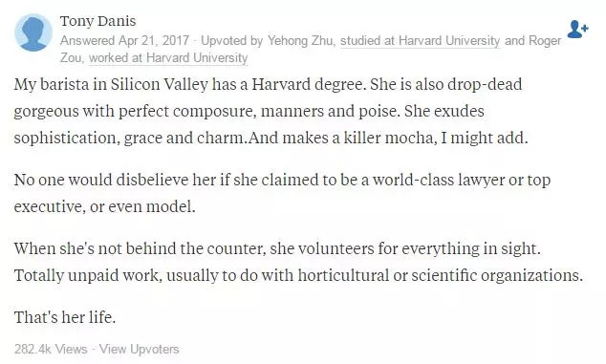The width and height of the screenshot is (606, 364).
Task: Click the "Upvoted by" label text
Action: (x=232, y=40)
